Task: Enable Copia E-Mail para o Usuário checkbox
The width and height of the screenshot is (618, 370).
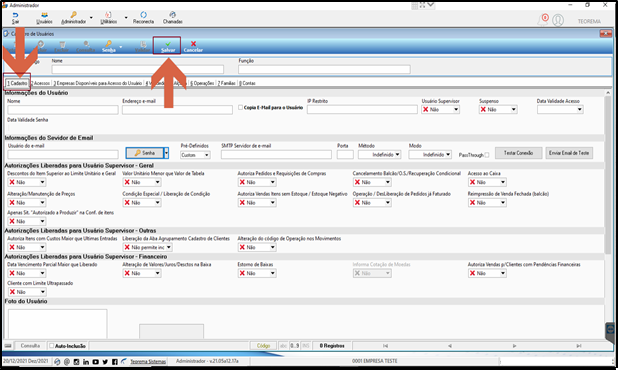Action: click(x=240, y=108)
